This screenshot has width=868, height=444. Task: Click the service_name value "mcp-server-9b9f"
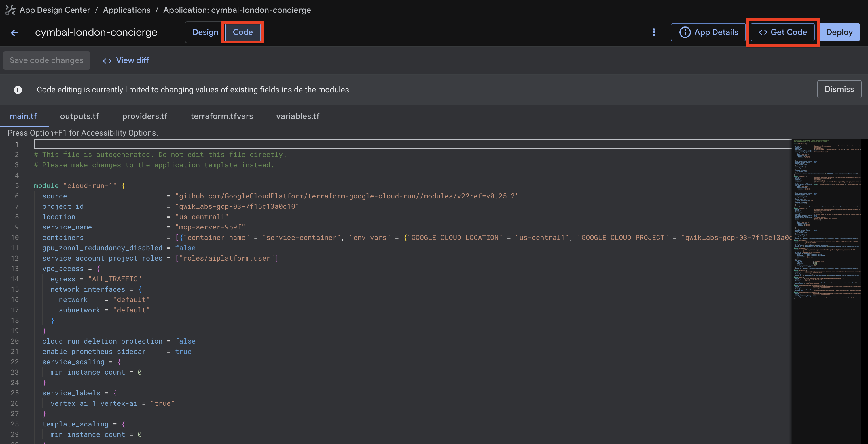(210, 227)
